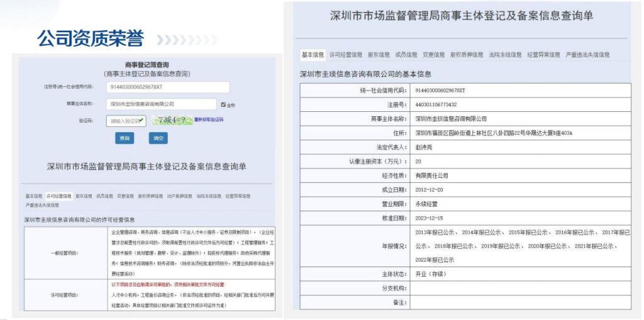Click the 统一社会信用代码 input field in the form
644x320 pixels.
[167, 87]
